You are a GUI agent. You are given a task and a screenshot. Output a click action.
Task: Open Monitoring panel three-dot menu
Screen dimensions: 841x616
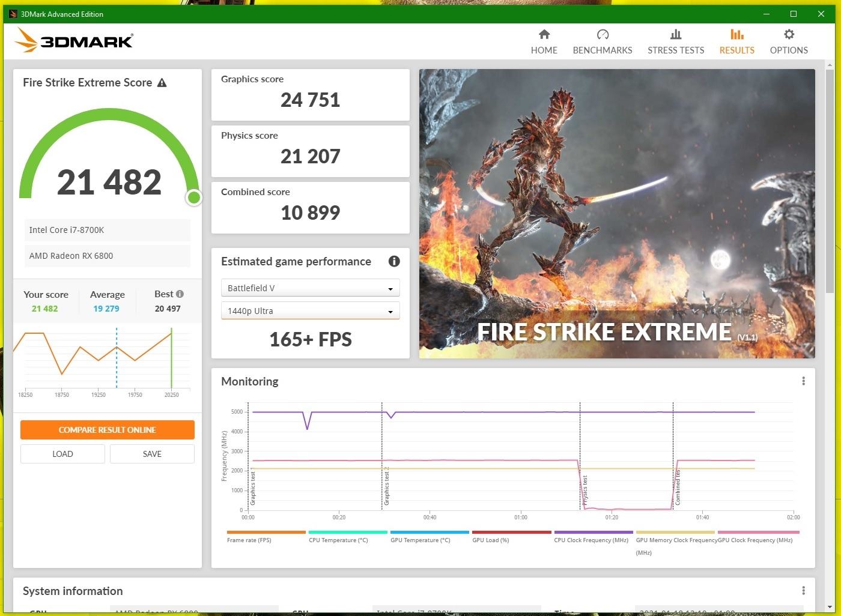(803, 381)
